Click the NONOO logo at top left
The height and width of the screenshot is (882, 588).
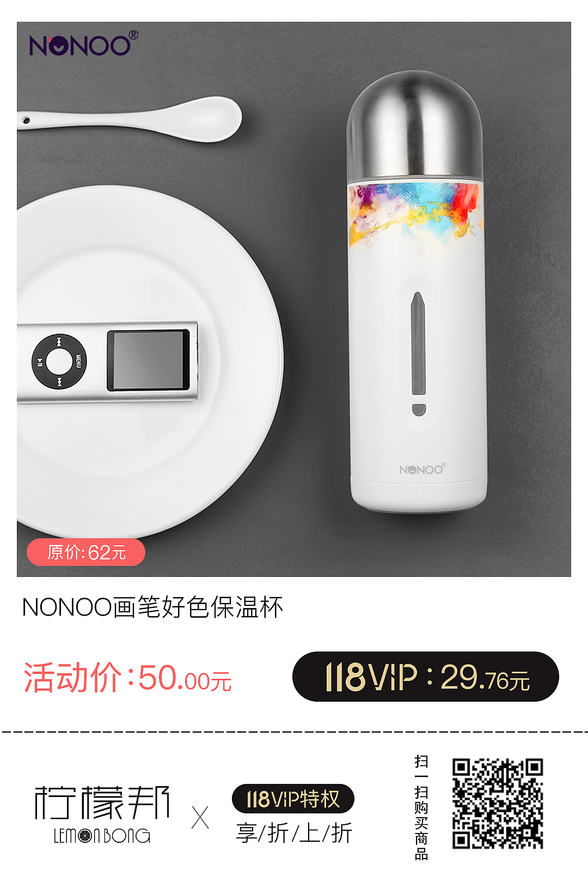[83, 44]
